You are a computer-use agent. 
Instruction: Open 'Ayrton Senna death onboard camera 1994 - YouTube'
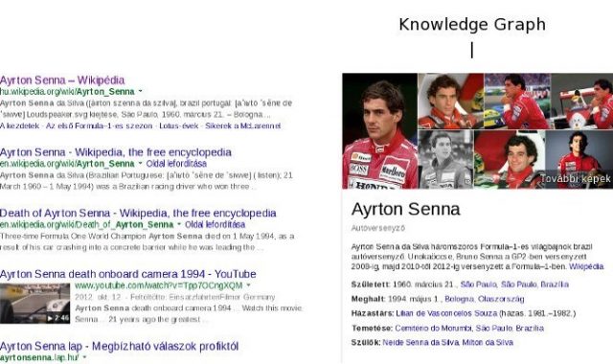pos(128,274)
